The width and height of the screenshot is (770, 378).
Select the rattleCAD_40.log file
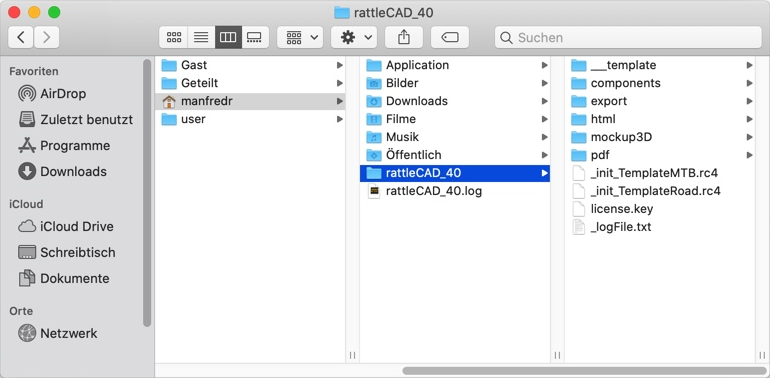455,191
